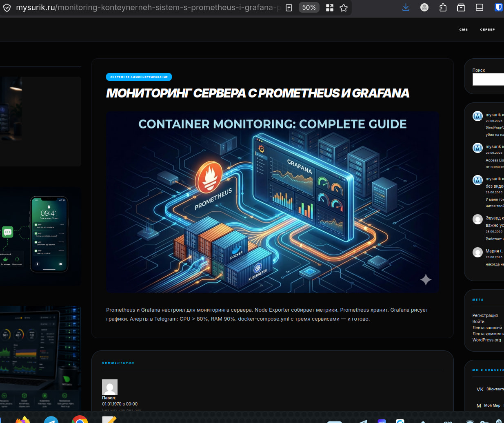Open the WordPress.org link
Image resolution: width=504 pixels, height=423 pixels.
pyautogui.click(x=486, y=340)
